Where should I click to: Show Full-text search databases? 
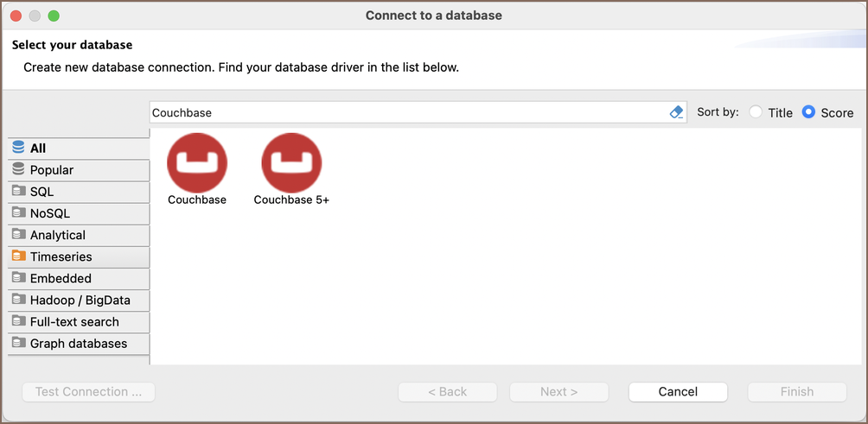pos(74,321)
